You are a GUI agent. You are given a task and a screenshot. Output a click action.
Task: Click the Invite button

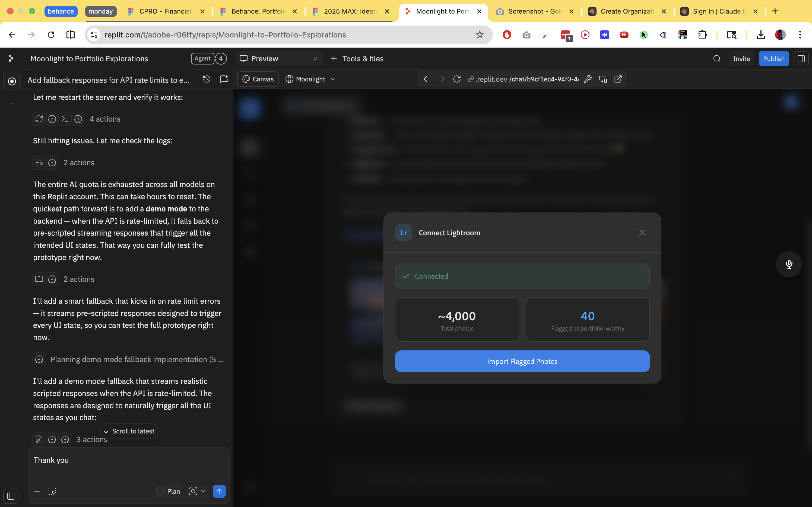click(x=741, y=59)
